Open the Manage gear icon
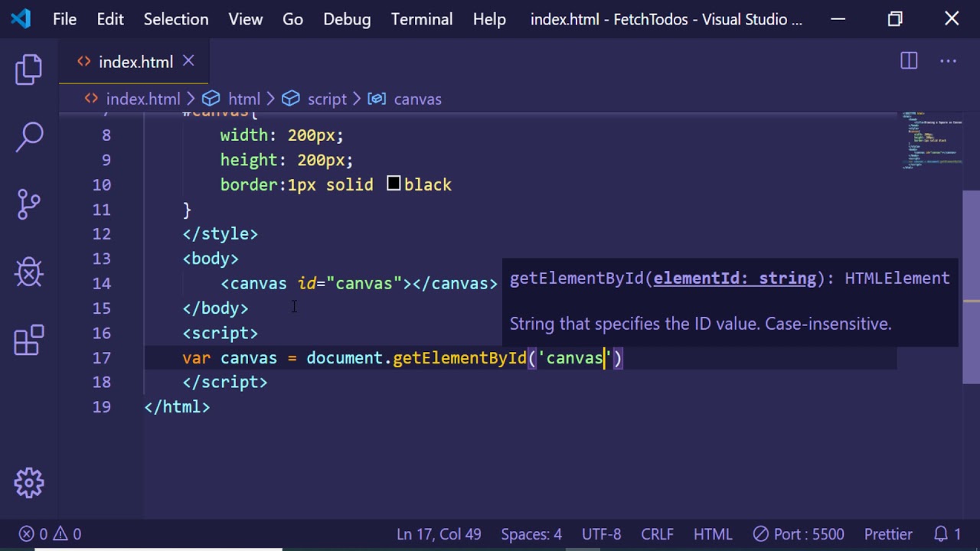The image size is (980, 551). [x=29, y=482]
